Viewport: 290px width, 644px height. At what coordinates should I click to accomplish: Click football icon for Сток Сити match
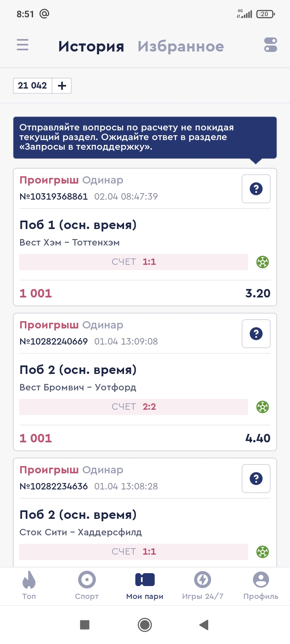coord(263,552)
